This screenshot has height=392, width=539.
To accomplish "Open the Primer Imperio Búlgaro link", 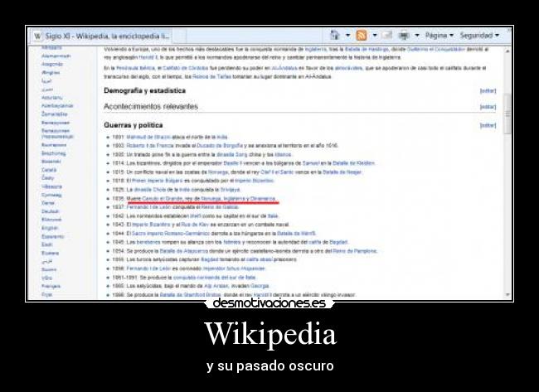I will click(157, 181).
